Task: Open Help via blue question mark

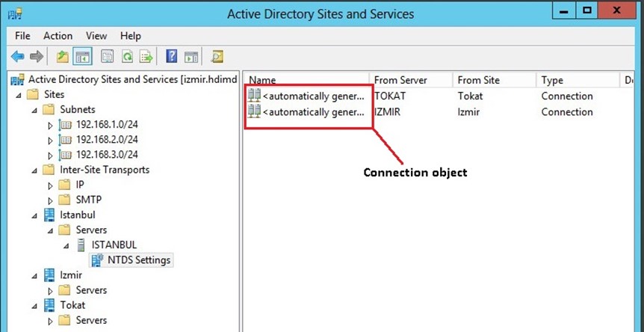Action: coord(172,56)
